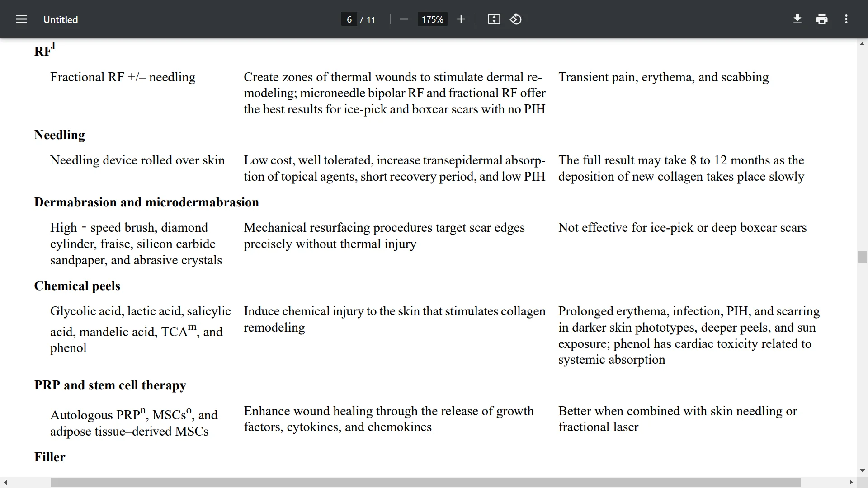Toggle sidebar panel visibility

point(21,20)
